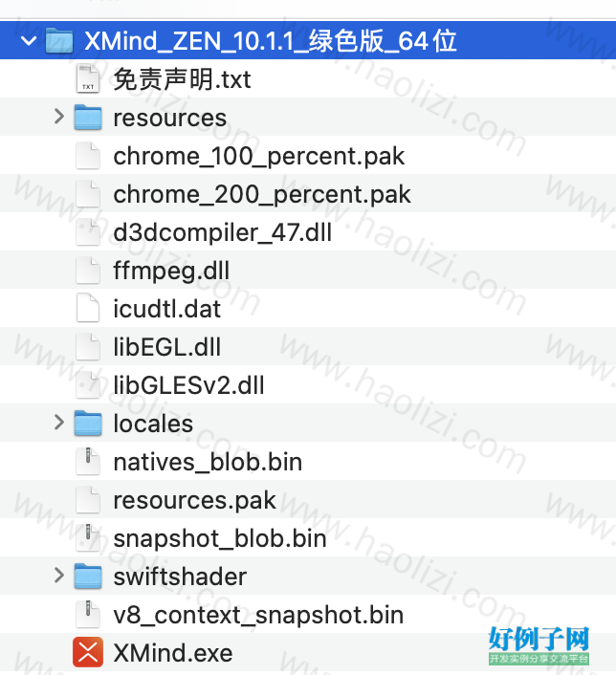
Task: Click the v8_context_snapshot.bin file icon
Action: tap(88, 615)
